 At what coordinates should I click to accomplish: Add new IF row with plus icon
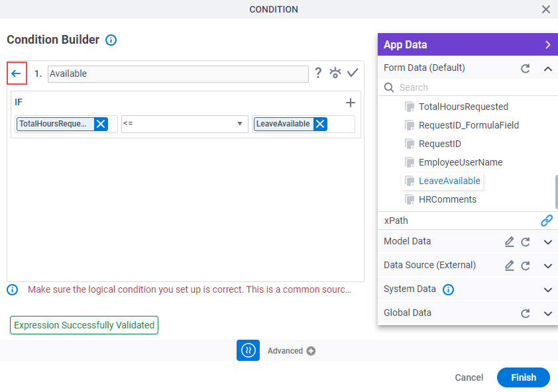point(351,103)
